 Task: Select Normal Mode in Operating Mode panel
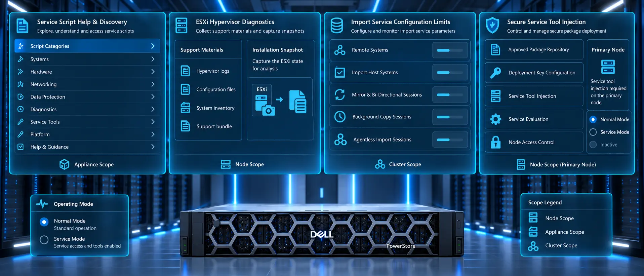44,222
